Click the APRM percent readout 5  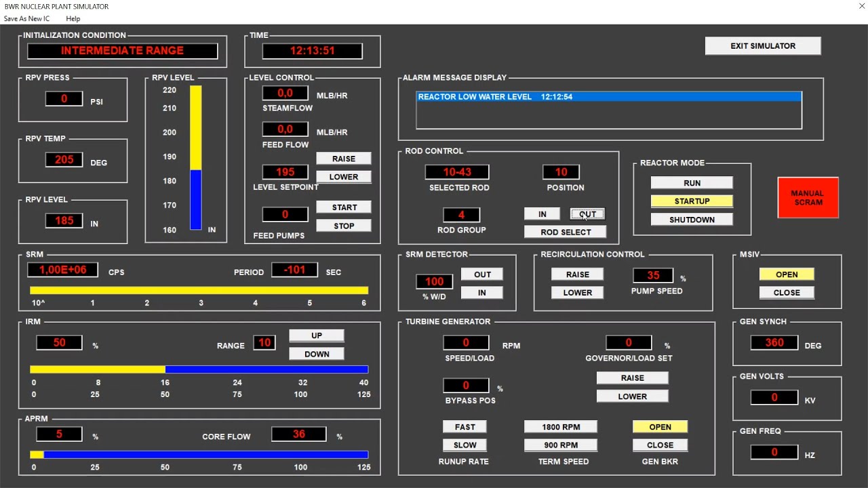[x=59, y=434]
